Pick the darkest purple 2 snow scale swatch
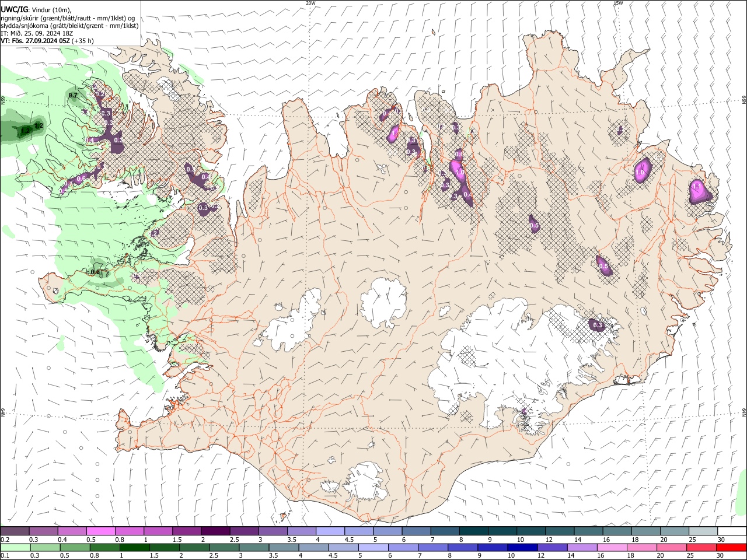 215,531
